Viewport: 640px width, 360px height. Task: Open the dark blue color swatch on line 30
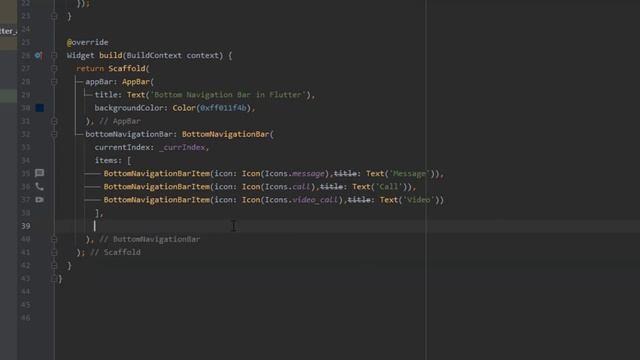pyautogui.click(x=40, y=108)
